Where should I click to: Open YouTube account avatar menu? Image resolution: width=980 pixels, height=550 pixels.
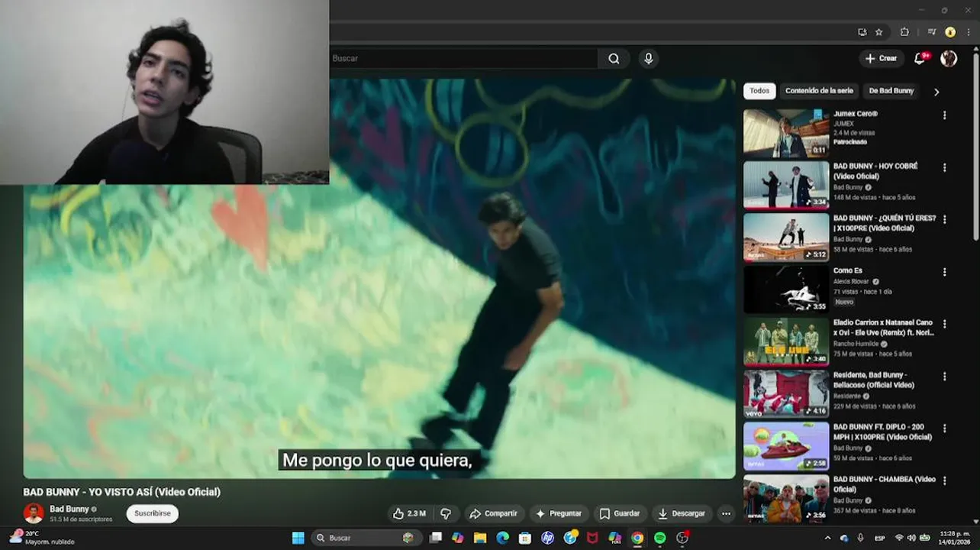pos(949,59)
